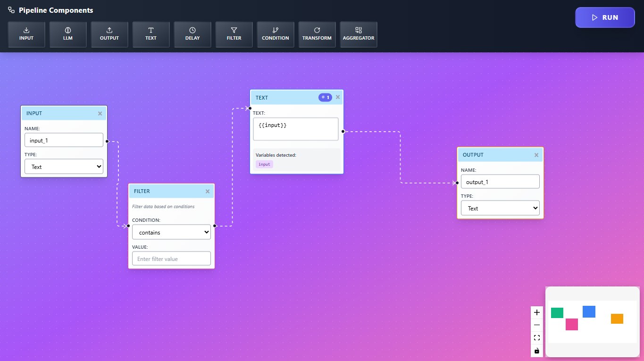
Task: Close the INPUT node
Action: pyautogui.click(x=100, y=113)
